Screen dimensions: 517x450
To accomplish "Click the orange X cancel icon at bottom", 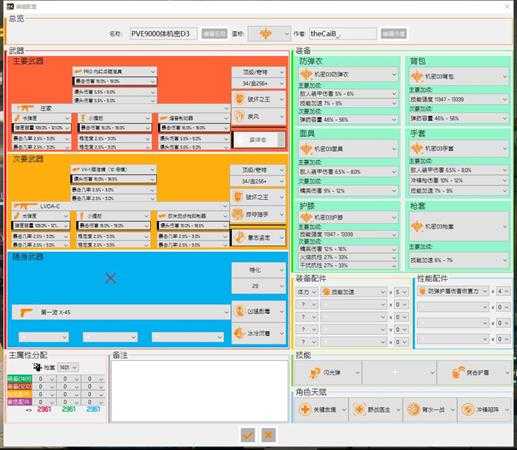I will pos(268,435).
